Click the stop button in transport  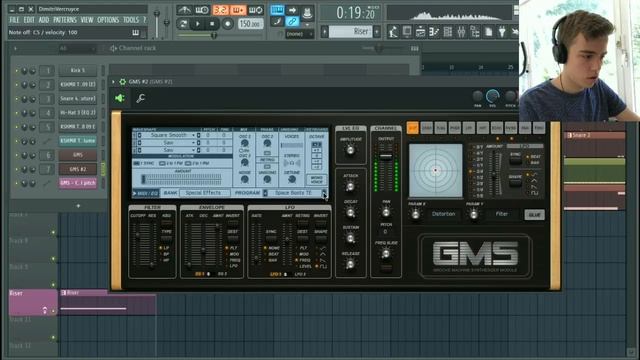click(212, 24)
